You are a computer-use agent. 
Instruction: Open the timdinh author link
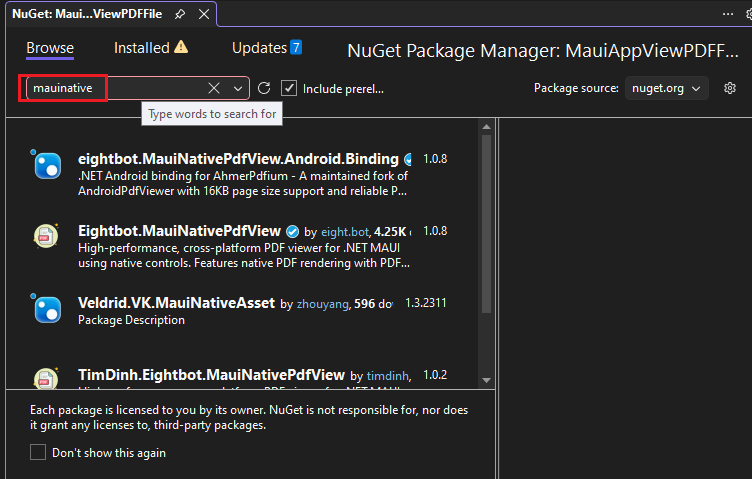tap(388, 376)
